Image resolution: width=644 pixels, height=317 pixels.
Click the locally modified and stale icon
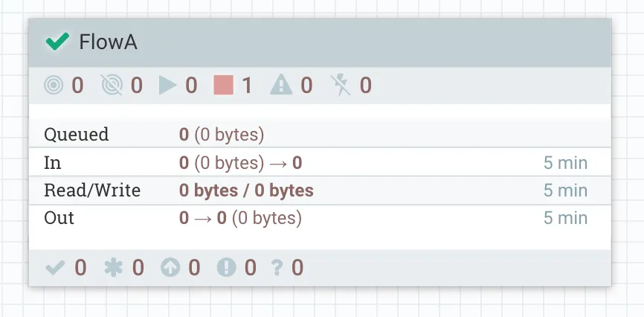(x=225, y=267)
